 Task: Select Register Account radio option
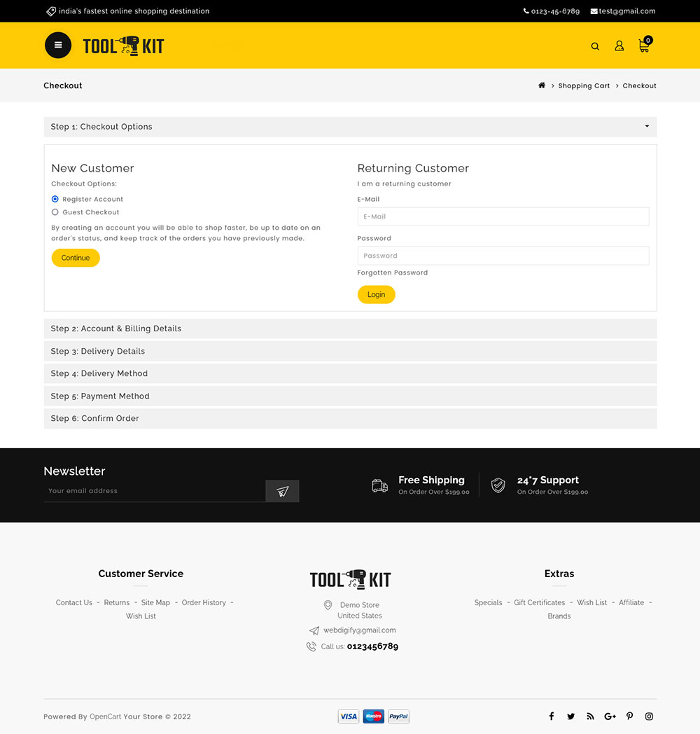click(x=55, y=199)
